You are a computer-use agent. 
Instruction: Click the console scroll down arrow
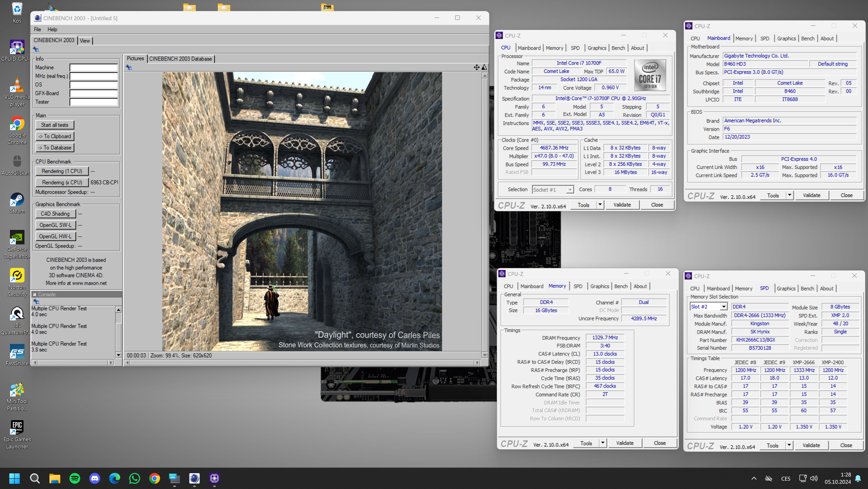click(x=118, y=355)
